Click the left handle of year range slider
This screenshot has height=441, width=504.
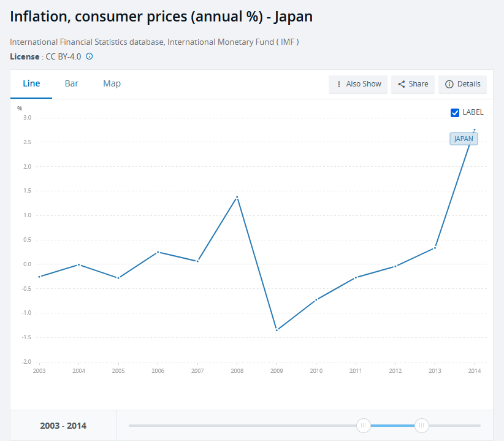click(364, 425)
